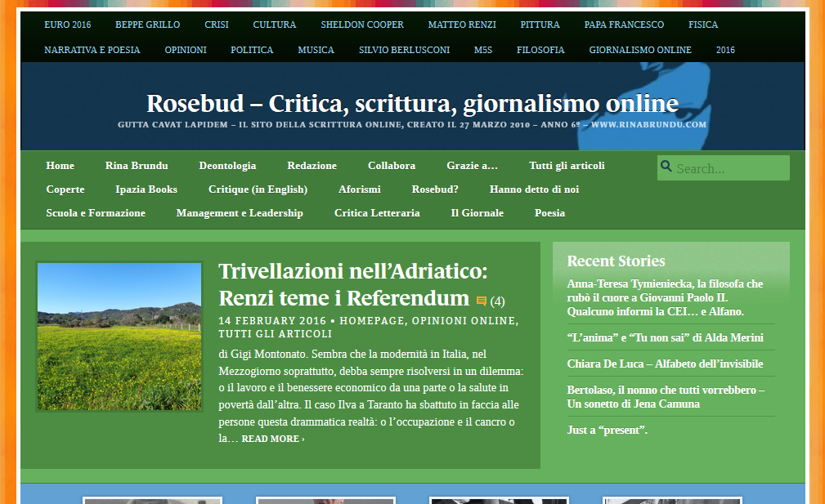
Task: Click the GIORNALISMO ONLINE tag
Action: point(639,50)
